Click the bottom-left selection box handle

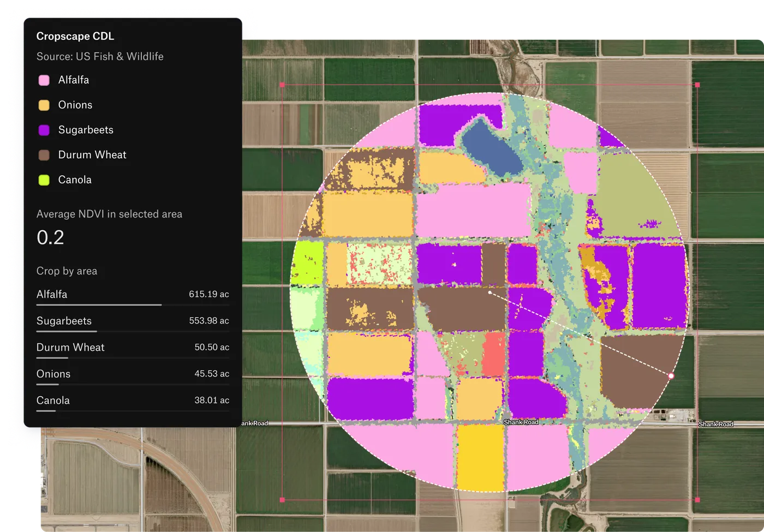coord(282,500)
